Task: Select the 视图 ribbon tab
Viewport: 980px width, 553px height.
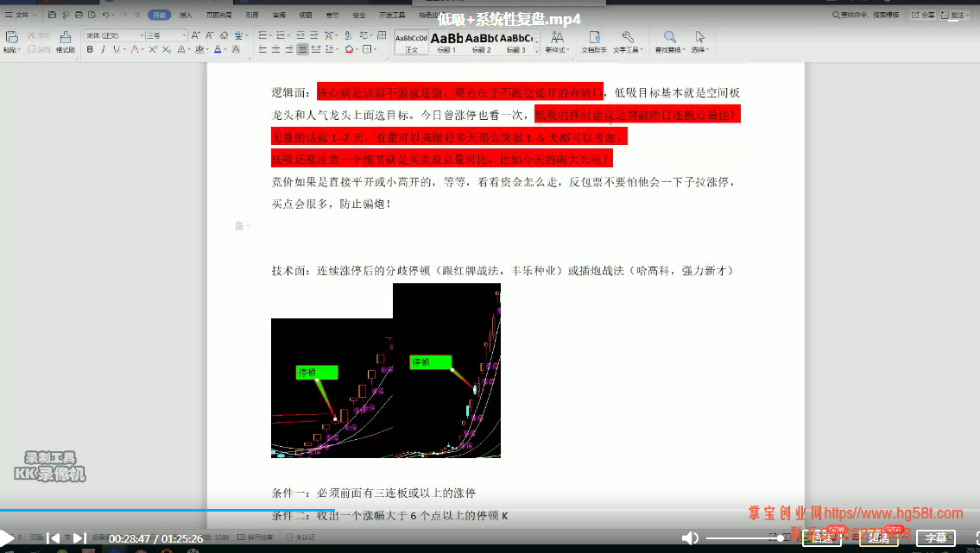Action: [306, 15]
